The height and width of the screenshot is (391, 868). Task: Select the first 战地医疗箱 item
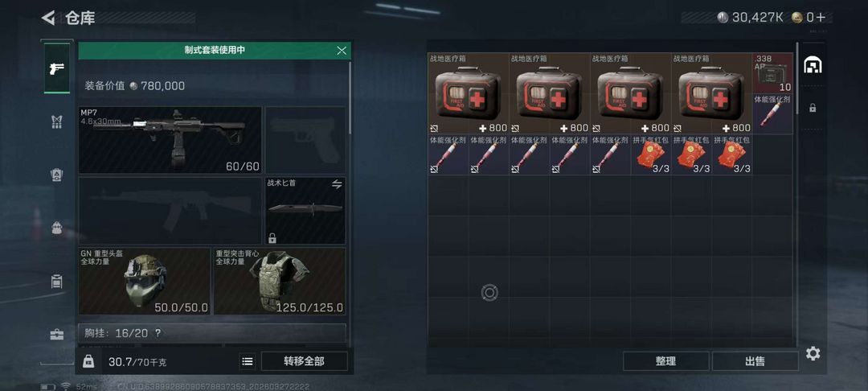(x=469, y=93)
